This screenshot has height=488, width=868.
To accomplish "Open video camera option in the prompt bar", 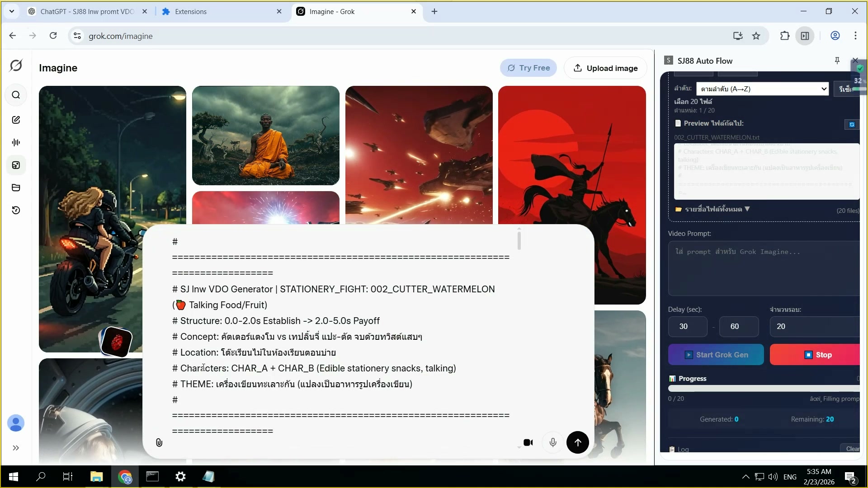I will click(528, 442).
